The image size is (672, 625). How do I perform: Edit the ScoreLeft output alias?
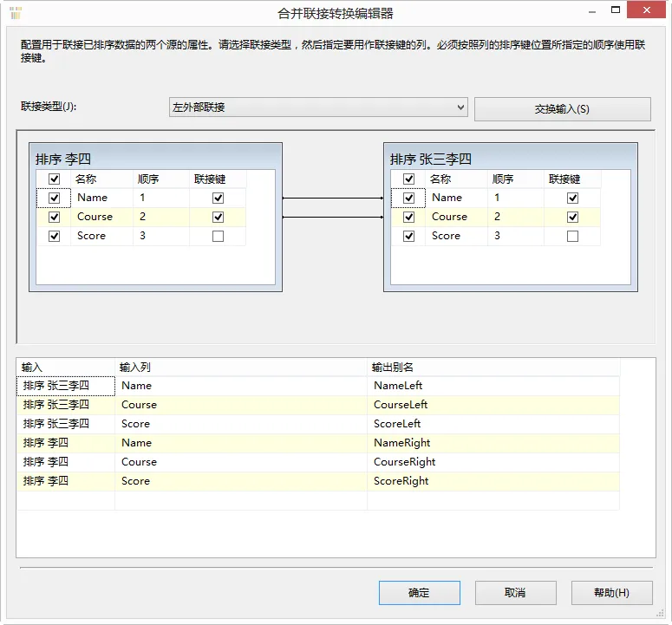493,424
